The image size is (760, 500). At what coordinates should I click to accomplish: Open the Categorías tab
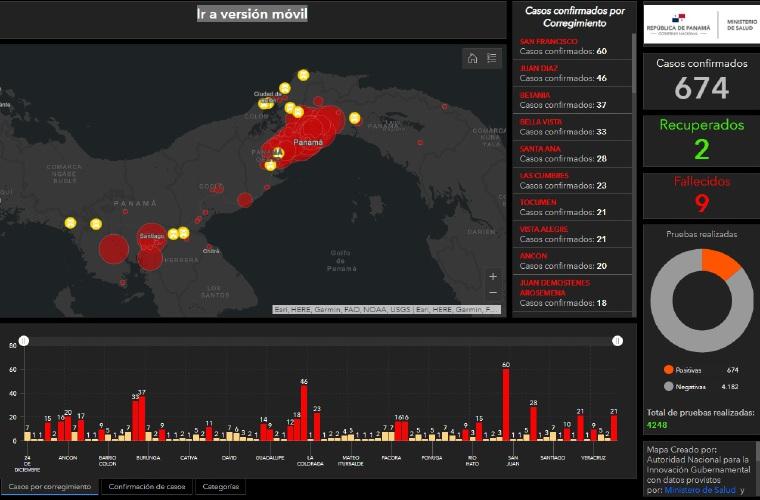coord(220,487)
